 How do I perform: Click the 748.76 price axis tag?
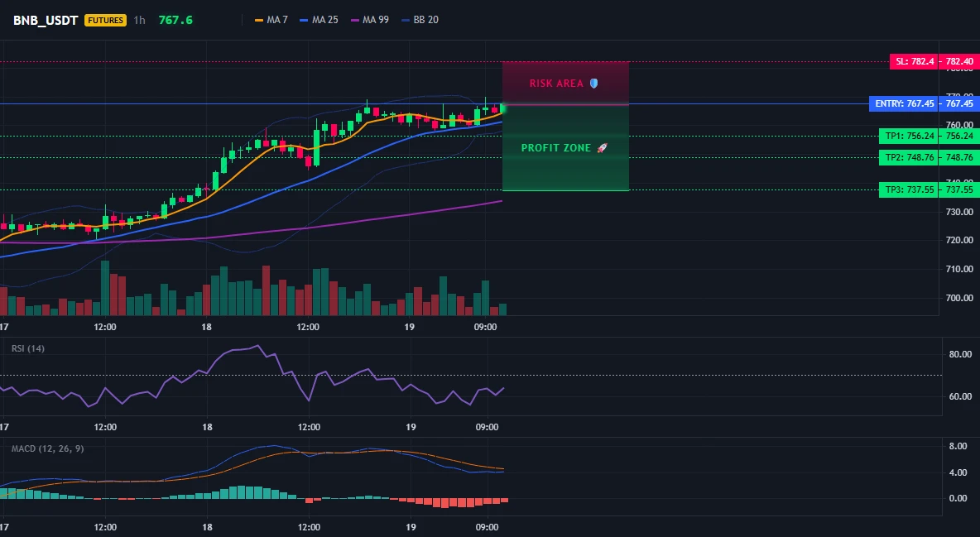(x=959, y=157)
